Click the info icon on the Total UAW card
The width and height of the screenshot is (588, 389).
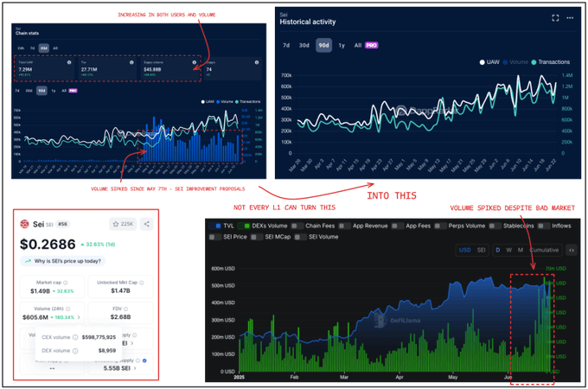click(x=69, y=62)
